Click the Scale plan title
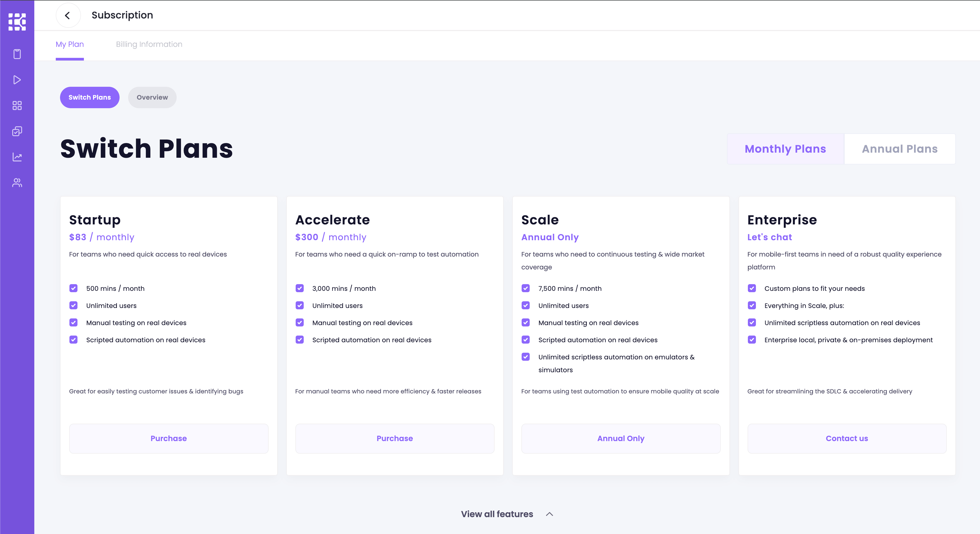This screenshot has width=980, height=534. (540, 220)
